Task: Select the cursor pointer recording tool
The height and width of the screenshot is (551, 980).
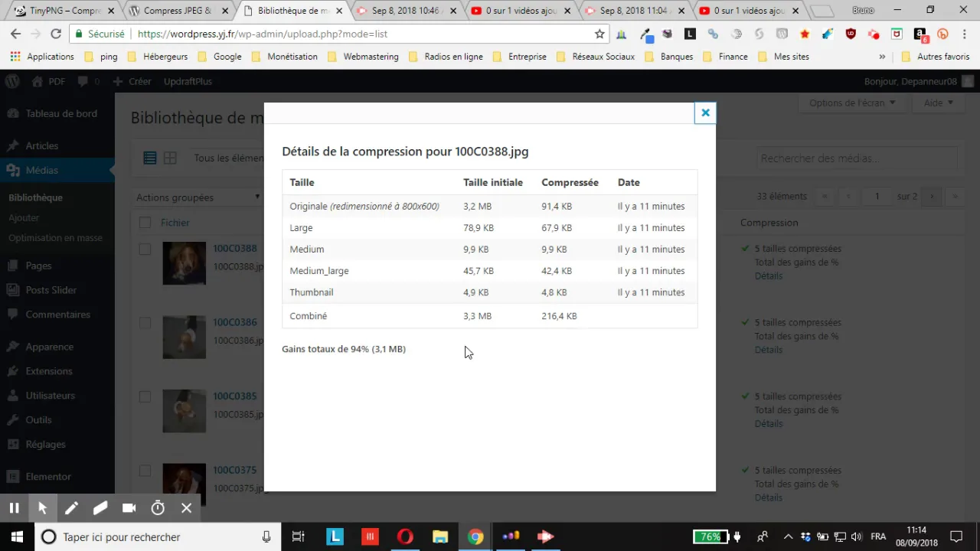Action: (42, 508)
